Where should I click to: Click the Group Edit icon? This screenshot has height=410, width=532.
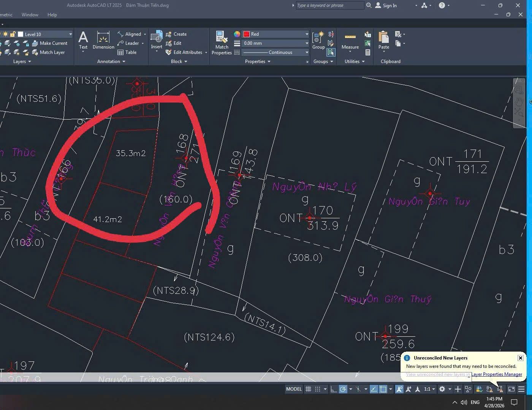pyautogui.click(x=331, y=43)
